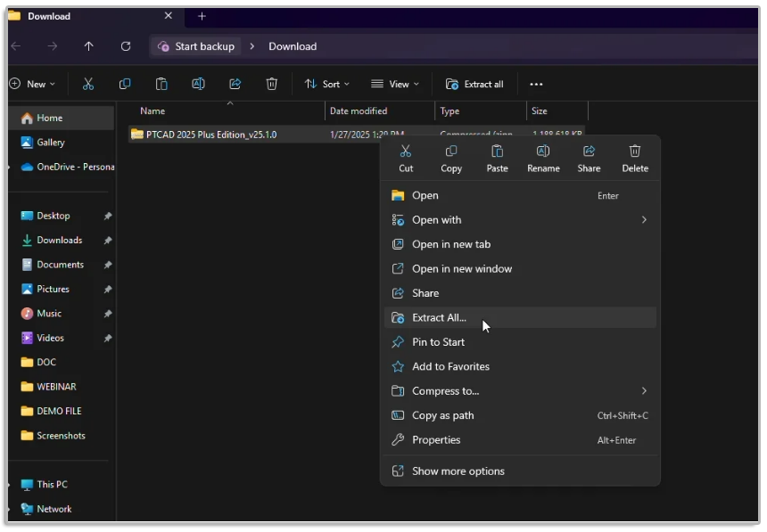Unpin Downloads using its pin icon
This screenshot has height=532, width=767.
click(x=108, y=241)
